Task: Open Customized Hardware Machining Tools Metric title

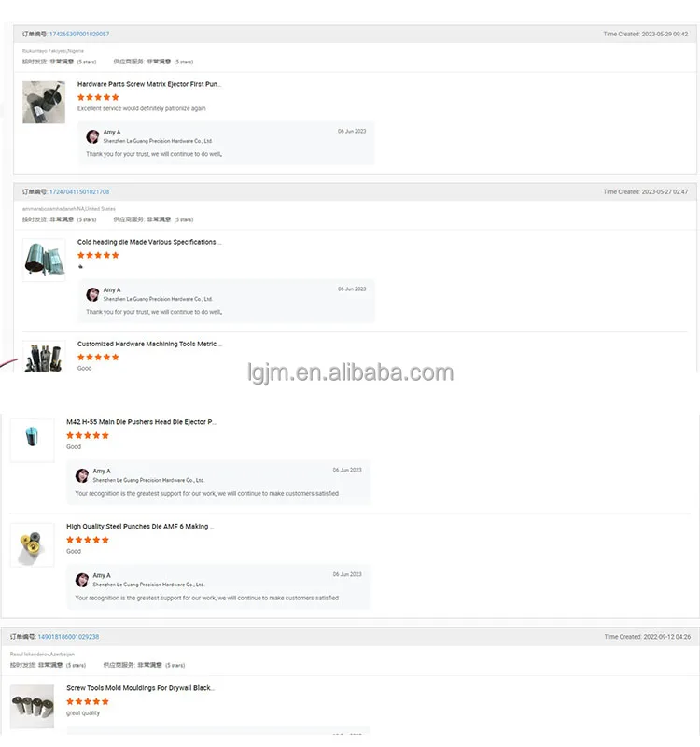Action: pyautogui.click(x=149, y=344)
